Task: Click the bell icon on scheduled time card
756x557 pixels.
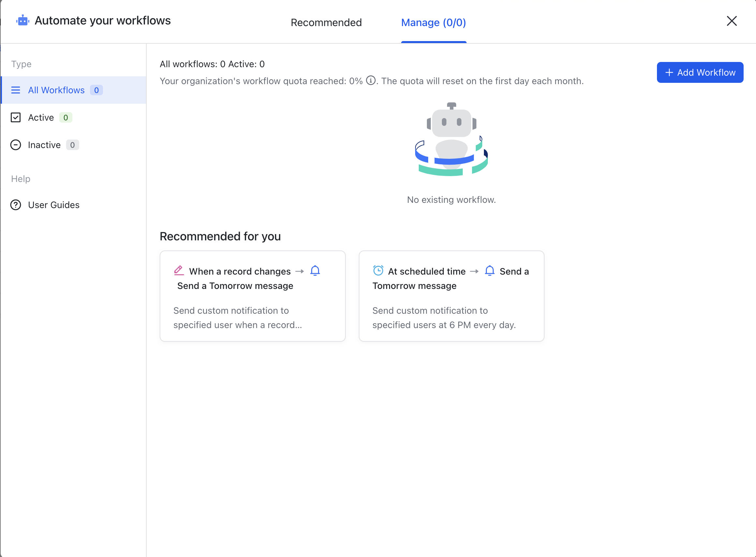Action: click(489, 271)
